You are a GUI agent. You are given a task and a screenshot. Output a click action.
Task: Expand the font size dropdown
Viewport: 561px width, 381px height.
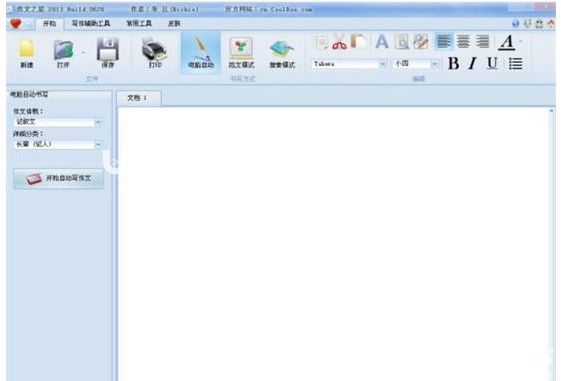pyautogui.click(x=435, y=64)
